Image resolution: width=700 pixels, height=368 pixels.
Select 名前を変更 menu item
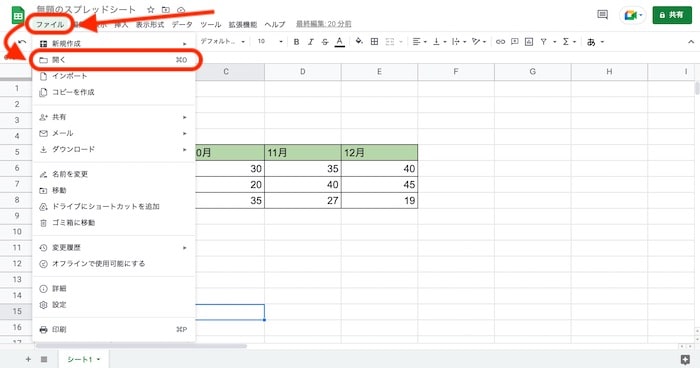point(114,174)
